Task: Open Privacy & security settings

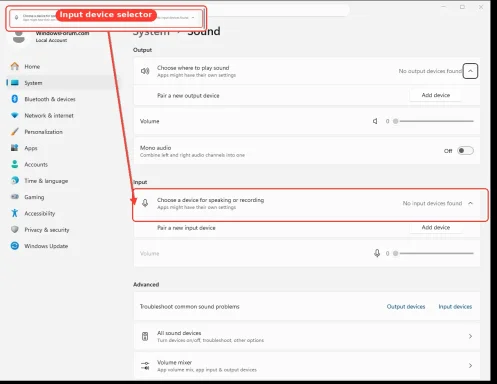Action: click(x=47, y=230)
